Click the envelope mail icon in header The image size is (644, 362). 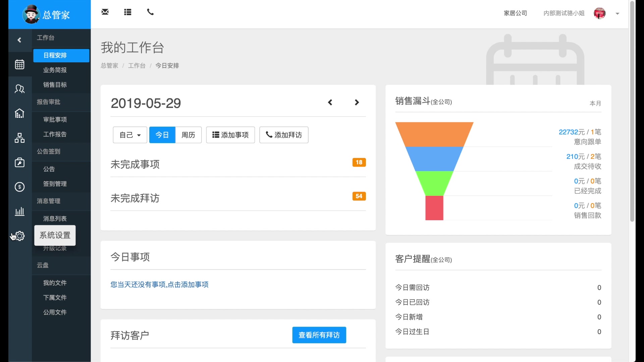105,12
